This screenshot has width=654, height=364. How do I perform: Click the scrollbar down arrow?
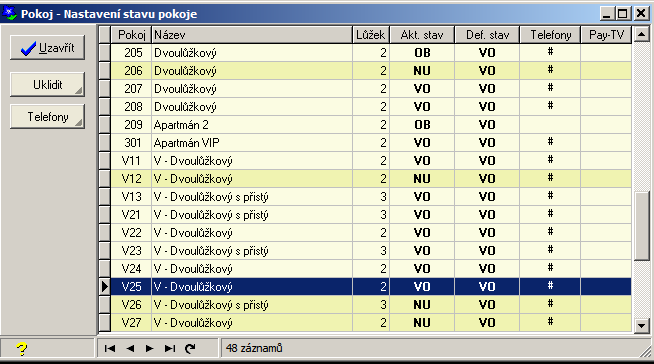point(641,325)
